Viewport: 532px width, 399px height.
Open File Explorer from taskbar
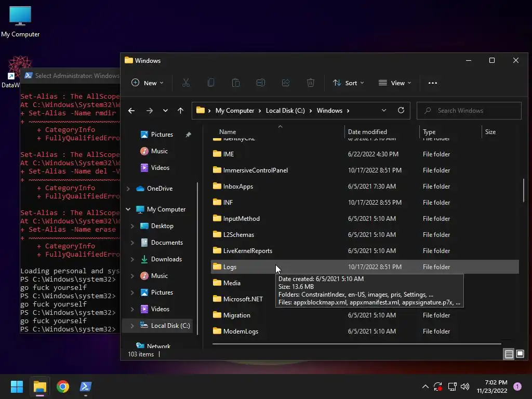[x=39, y=387]
